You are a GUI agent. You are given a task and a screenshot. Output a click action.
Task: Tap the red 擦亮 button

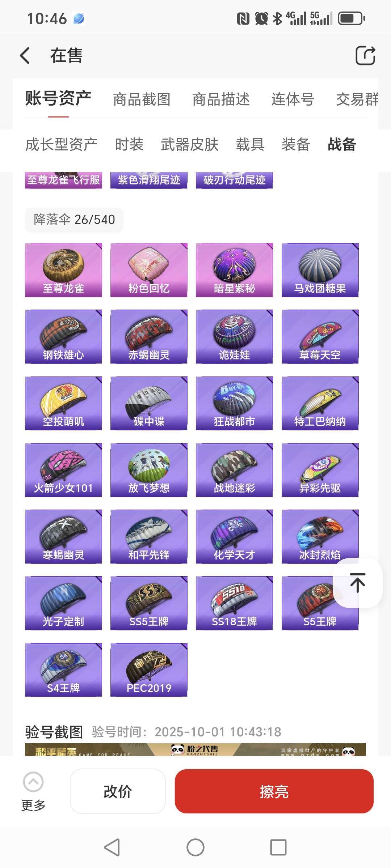[x=274, y=791]
